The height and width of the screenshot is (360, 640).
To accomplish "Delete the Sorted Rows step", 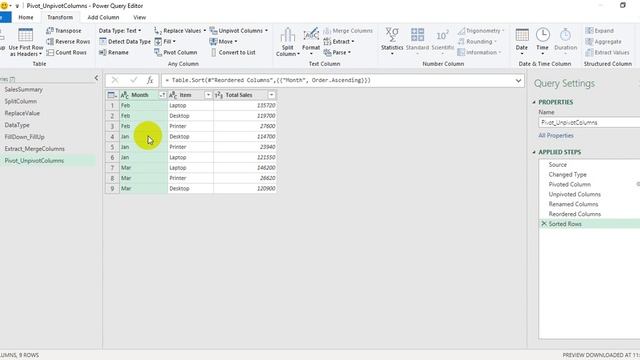I will pyautogui.click(x=544, y=224).
